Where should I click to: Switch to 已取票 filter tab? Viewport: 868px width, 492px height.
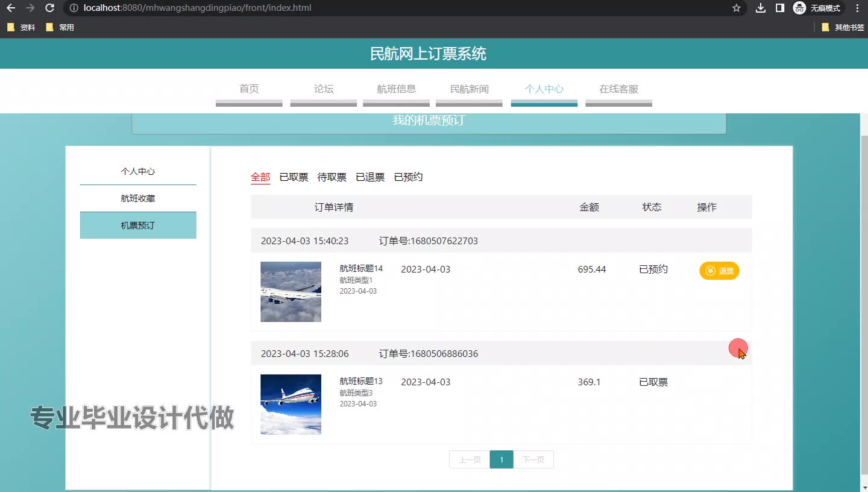coord(294,177)
